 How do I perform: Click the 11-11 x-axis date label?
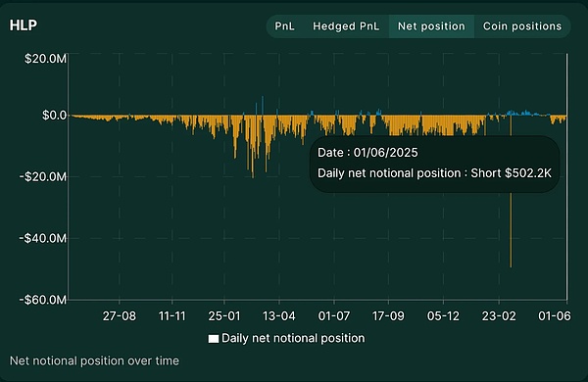pyautogui.click(x=172, y=316)
